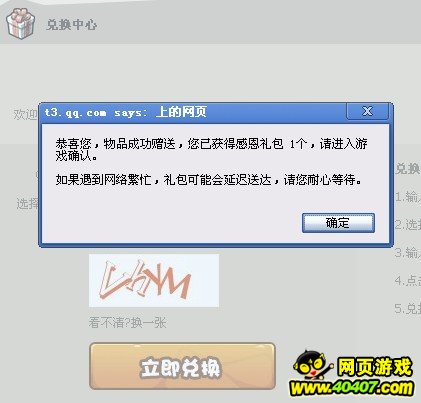Click the 网页游戏 watermark logo text

pyautogui.click(x=375, y=367)
